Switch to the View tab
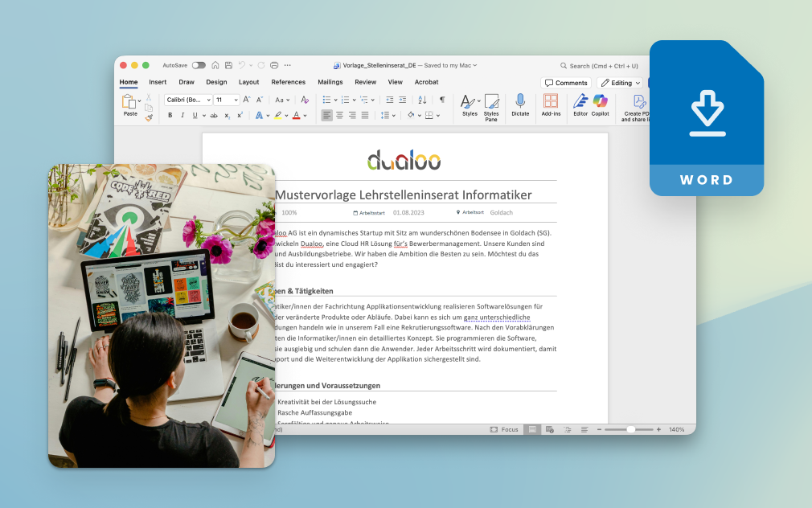Viewport: 812px width, 508px height. coord(395,82)
